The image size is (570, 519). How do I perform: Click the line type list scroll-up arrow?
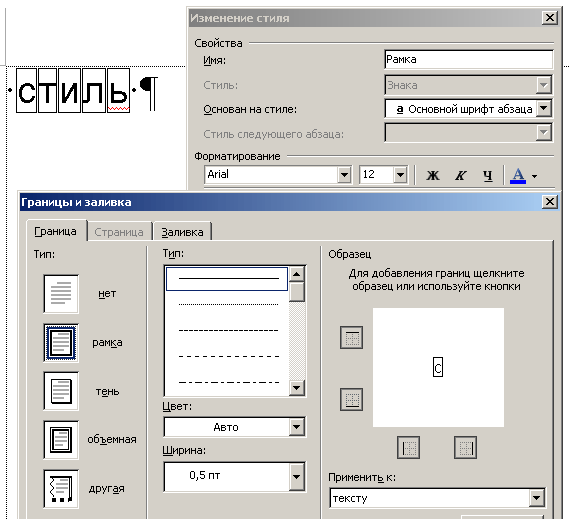(x=297, y=274)
